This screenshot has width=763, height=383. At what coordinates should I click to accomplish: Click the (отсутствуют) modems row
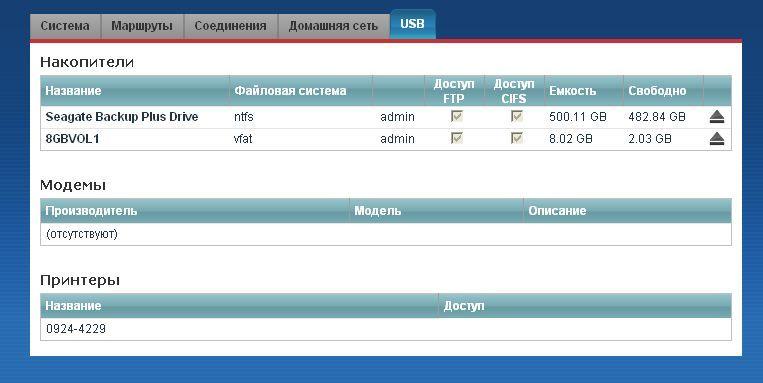pyautogui.click(x=385, y=234)
